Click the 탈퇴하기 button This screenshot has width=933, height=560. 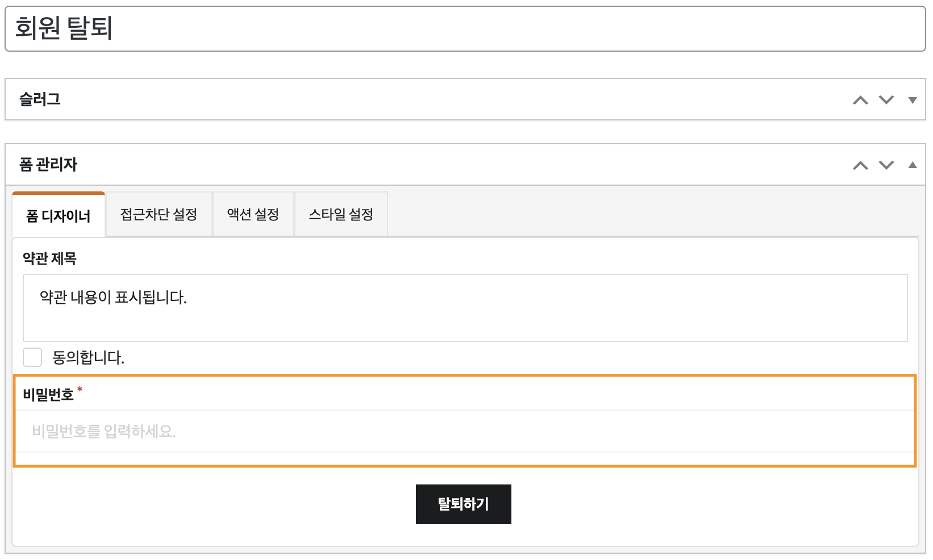pos(464,504)
